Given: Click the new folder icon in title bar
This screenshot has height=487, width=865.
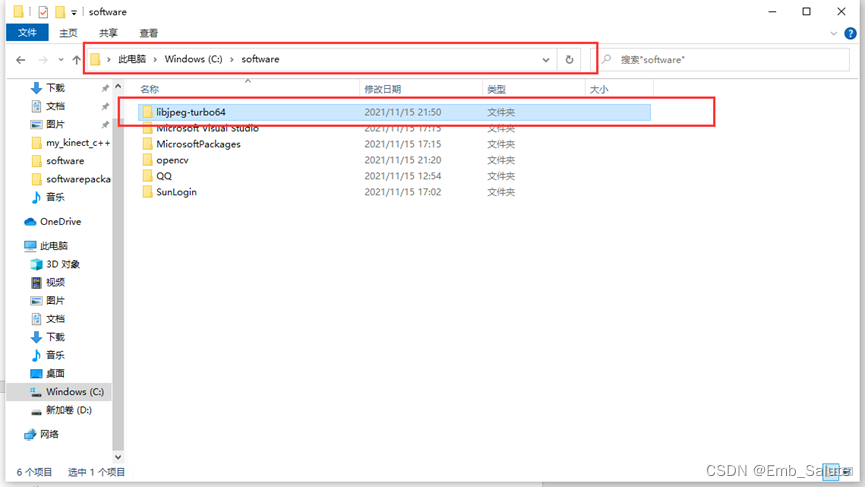Looking at the screenshot, I should [60, 12].
